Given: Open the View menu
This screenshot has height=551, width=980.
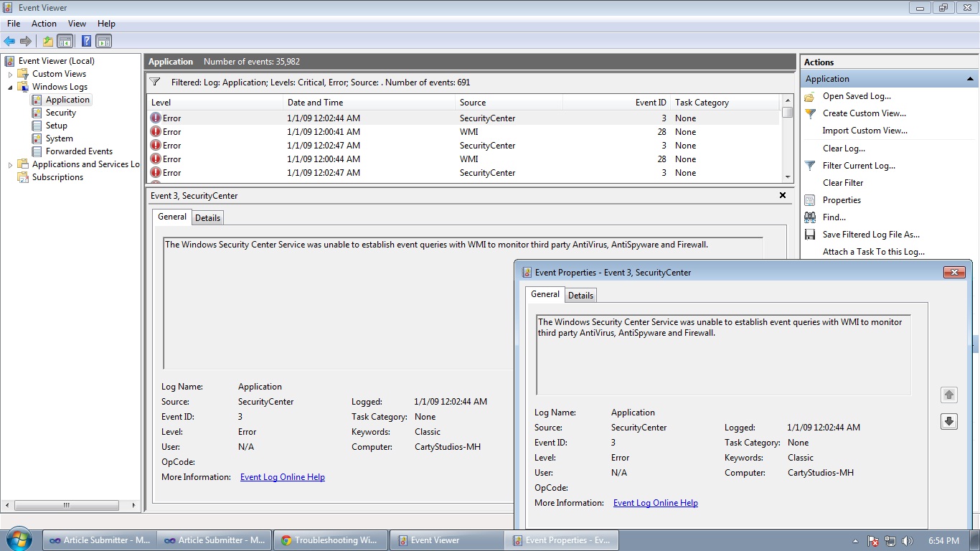Looking at the screenshot, I should (x=77, y=24).
